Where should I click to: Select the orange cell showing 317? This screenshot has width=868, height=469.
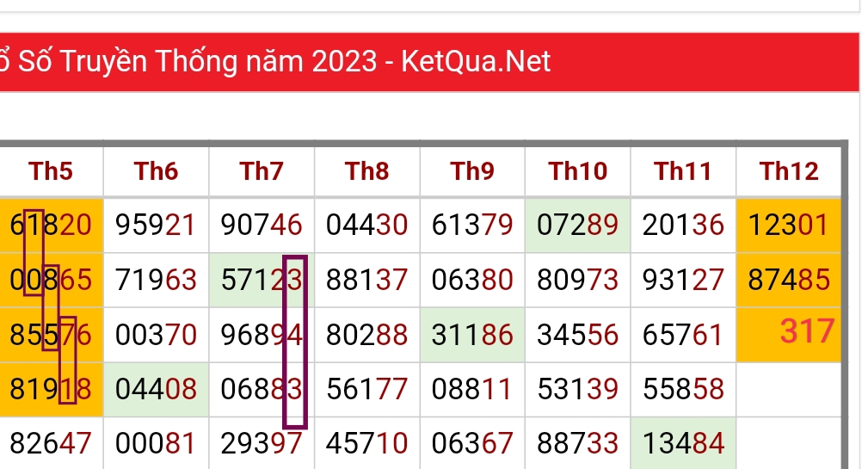tap(789, 334)
